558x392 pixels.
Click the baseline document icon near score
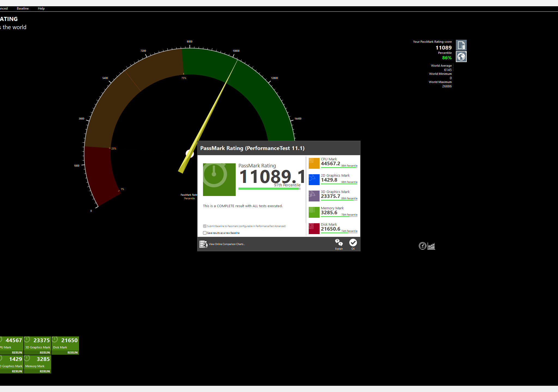point(461,45)
